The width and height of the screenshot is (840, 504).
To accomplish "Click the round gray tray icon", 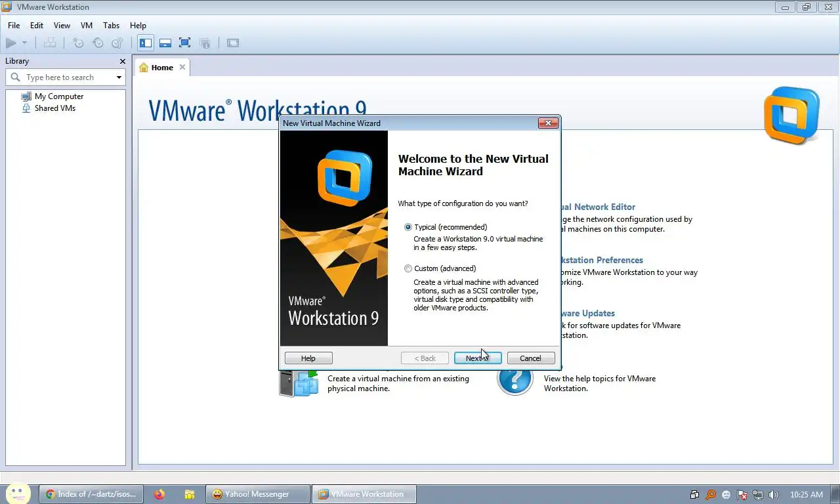I will 726,495.
